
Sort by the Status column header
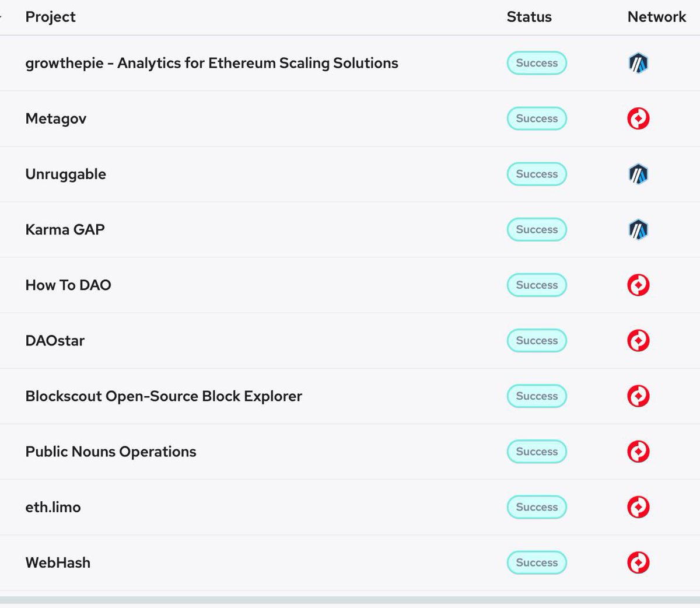click(x=529, y=17)
